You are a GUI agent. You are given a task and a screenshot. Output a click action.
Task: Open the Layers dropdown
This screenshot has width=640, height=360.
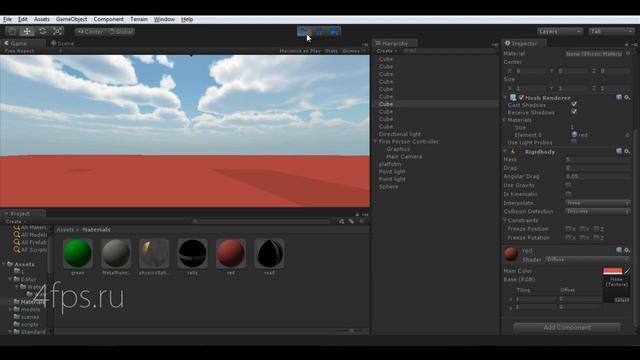point(560,31)
